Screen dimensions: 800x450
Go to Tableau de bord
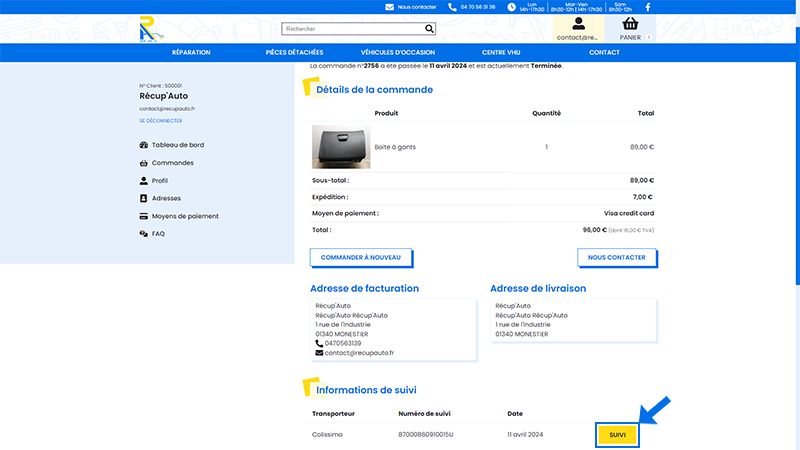(178, 145)
